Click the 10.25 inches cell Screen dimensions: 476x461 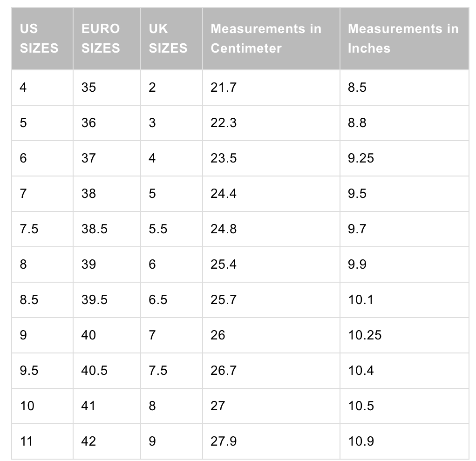[x=365, y=335]
